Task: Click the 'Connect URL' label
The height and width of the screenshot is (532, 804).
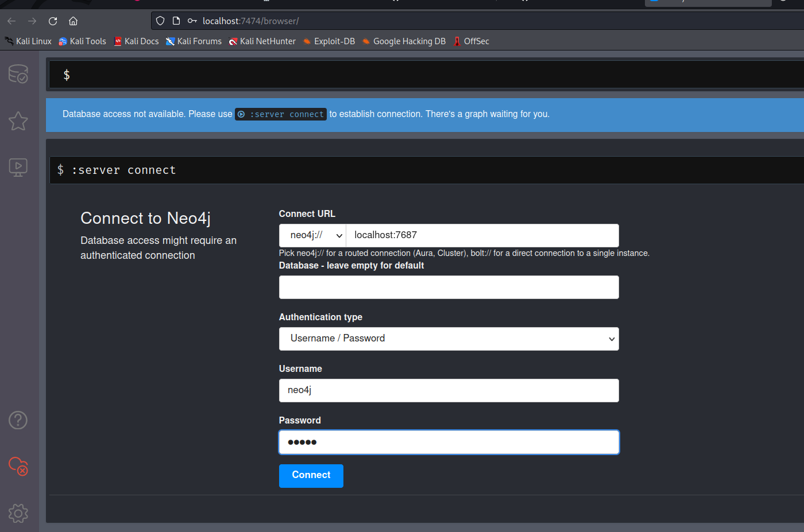Action: click(307, 213)
